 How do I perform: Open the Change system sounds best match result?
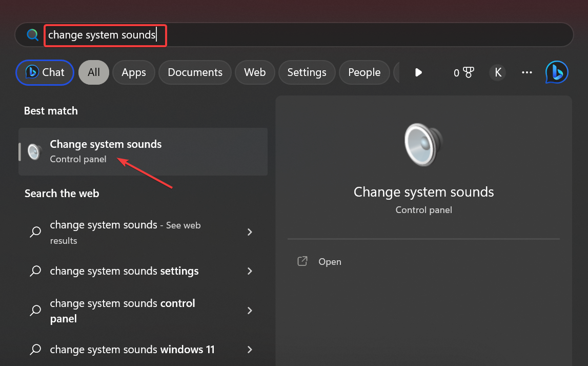click(x=143, y=151)
